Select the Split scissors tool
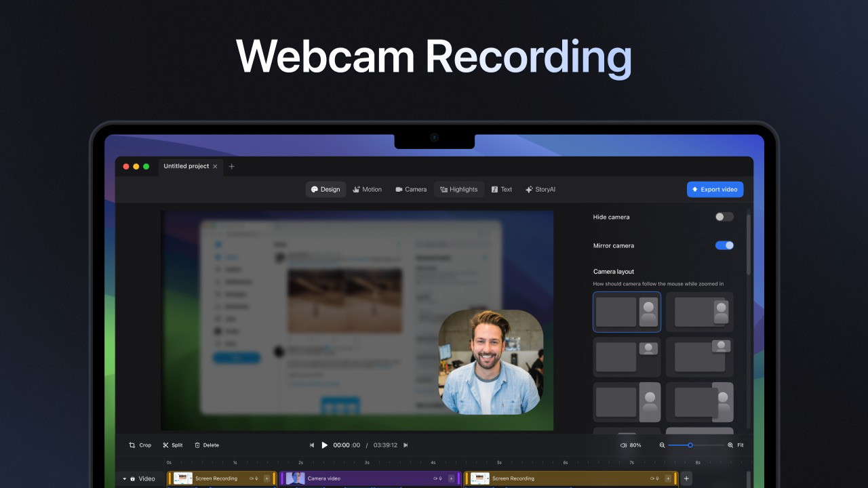Image resolution: width=868 pixels, height=488 pixels. pyautogui.click(x=166, y=445)
